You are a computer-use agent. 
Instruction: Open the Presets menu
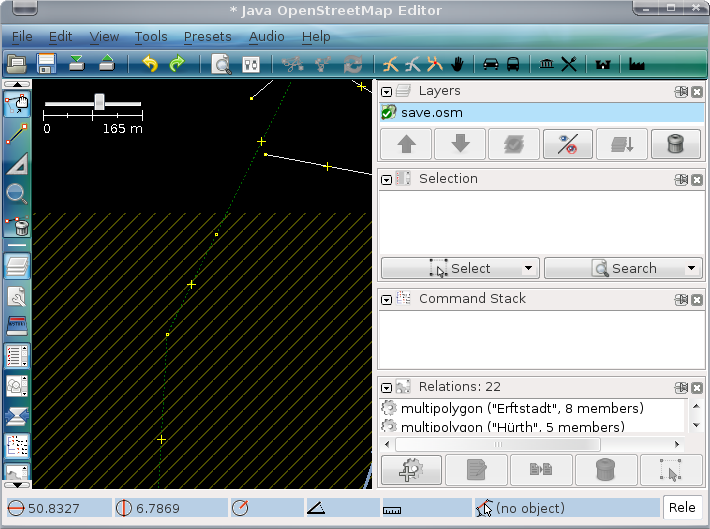click(x=207, y=37)
